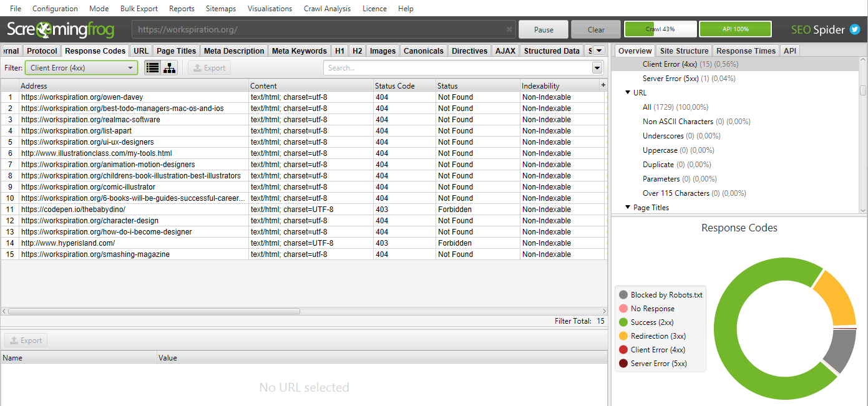868x406 pixels.
Task: Open the Bulk Export menu
Action: 139,9
